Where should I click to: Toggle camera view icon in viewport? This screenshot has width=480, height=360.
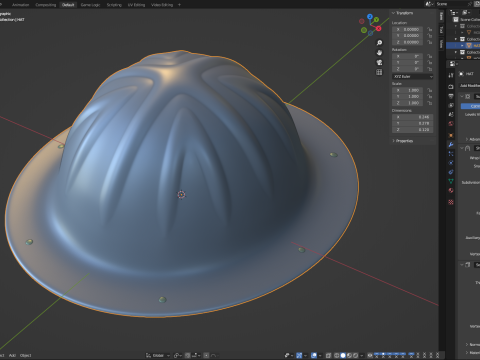(x=379, y=62)
